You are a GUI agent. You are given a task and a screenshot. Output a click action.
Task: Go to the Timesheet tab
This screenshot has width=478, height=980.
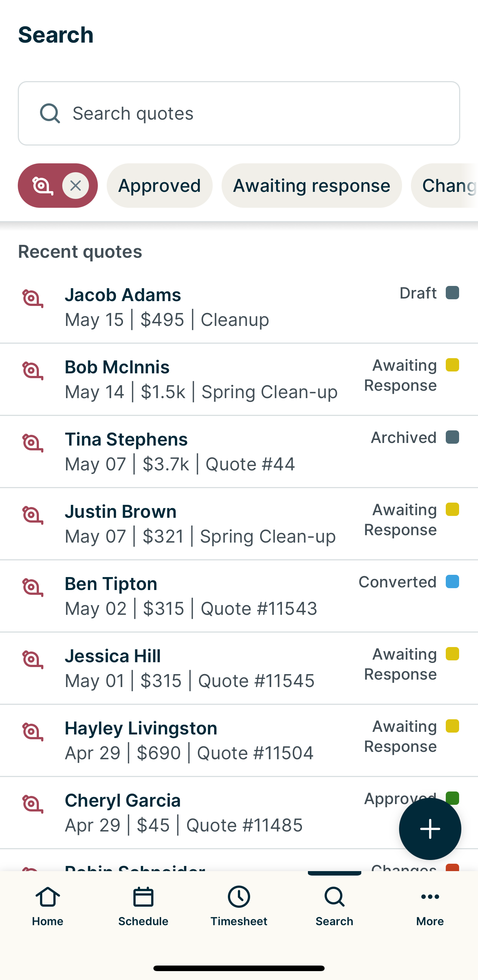239,906
